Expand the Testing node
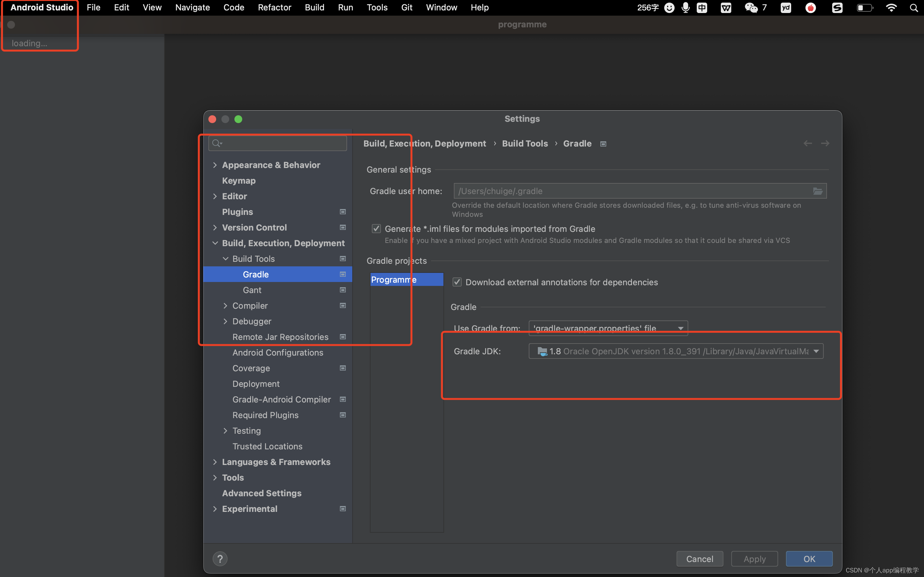This screenshot has width=924, height=577. pyautogui.click(x=225, y=431)
